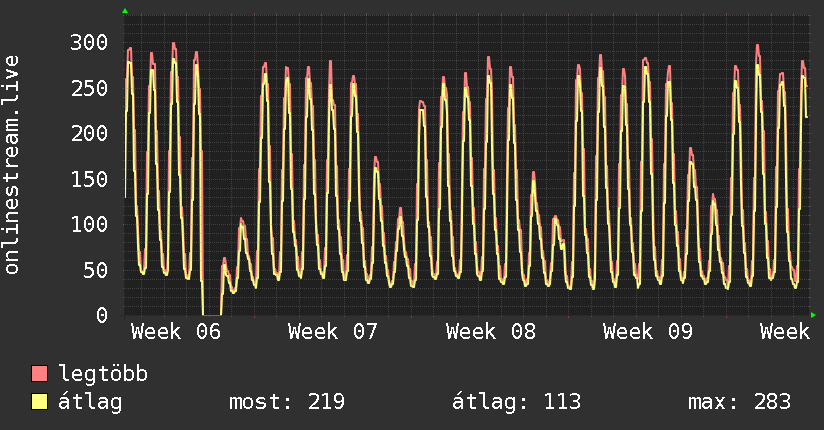Click the pink legtöbb legend swatch
The height and width of the screenshot is (430, 824).
coord(39,374)
